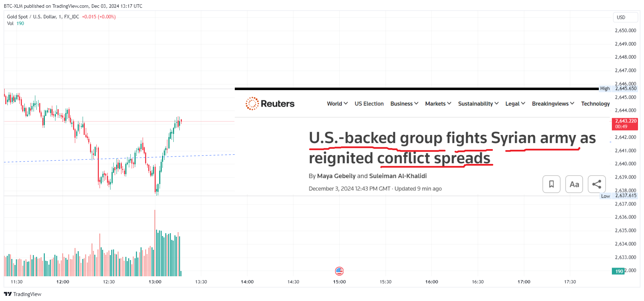This screenshot has height=301, width=644.
Task: Click the +0.015 (+0.00%) price change text
Action: point(99,17)
